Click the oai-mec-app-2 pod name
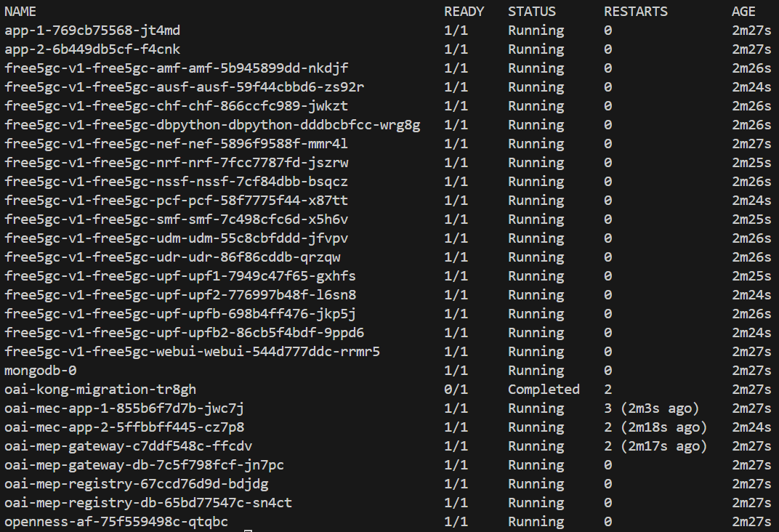Image resolution: width=779 pixels, height=532 pixels. [x=124, y=427]
